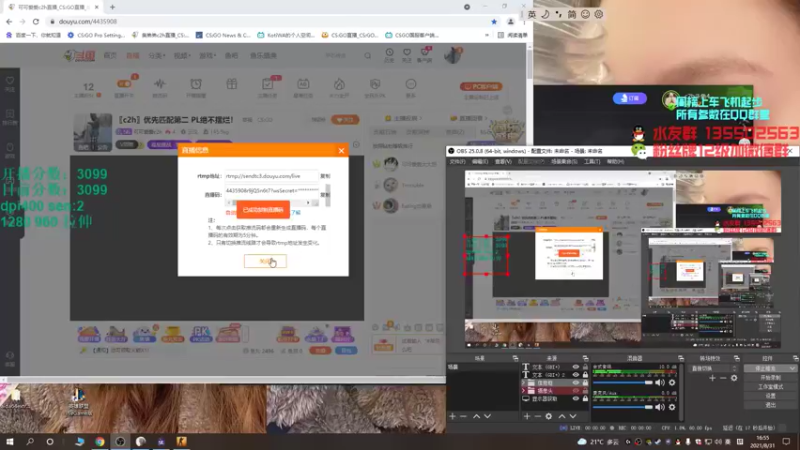Toggle eye icon of grey folder group source
This screenshot has height=450, width=800.
click(576, 383)
